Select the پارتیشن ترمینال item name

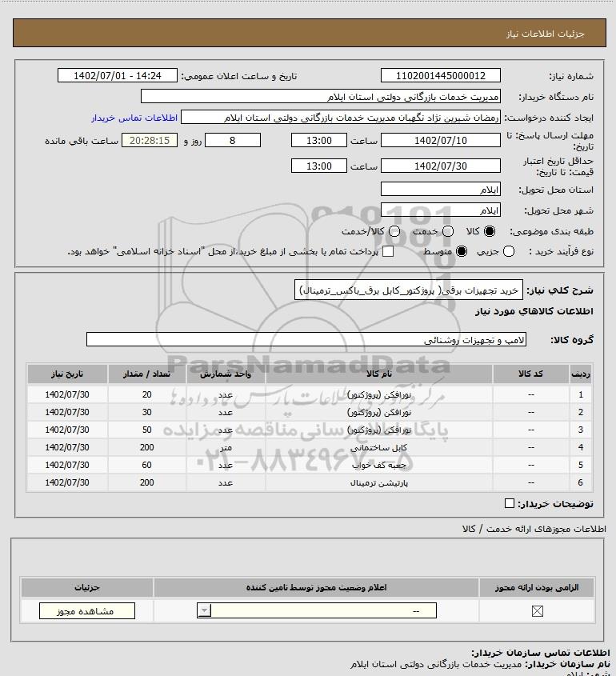379,483
